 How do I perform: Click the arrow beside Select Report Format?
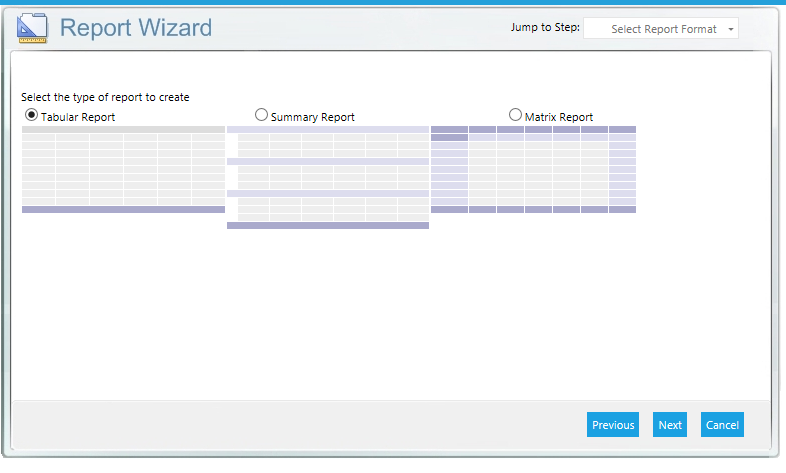pyautogui.click(x=731, y=29)
